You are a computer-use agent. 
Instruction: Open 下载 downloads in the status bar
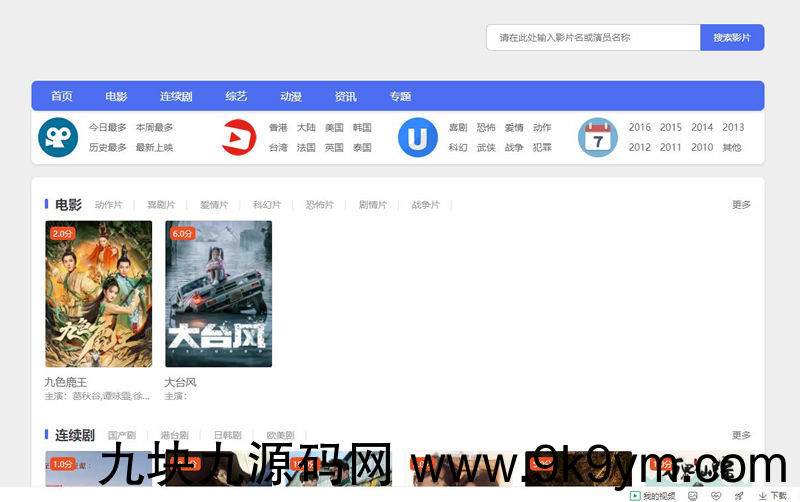tap(773, 495)
